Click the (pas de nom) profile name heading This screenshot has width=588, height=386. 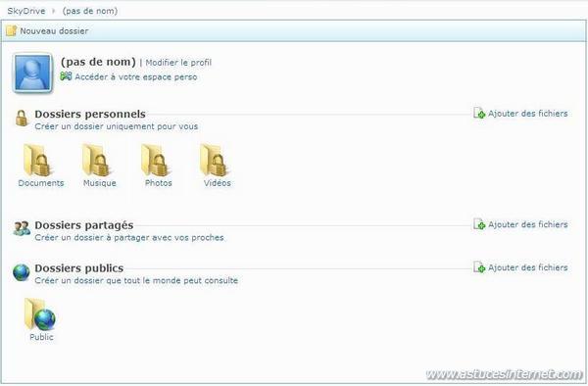pos(98,62)
